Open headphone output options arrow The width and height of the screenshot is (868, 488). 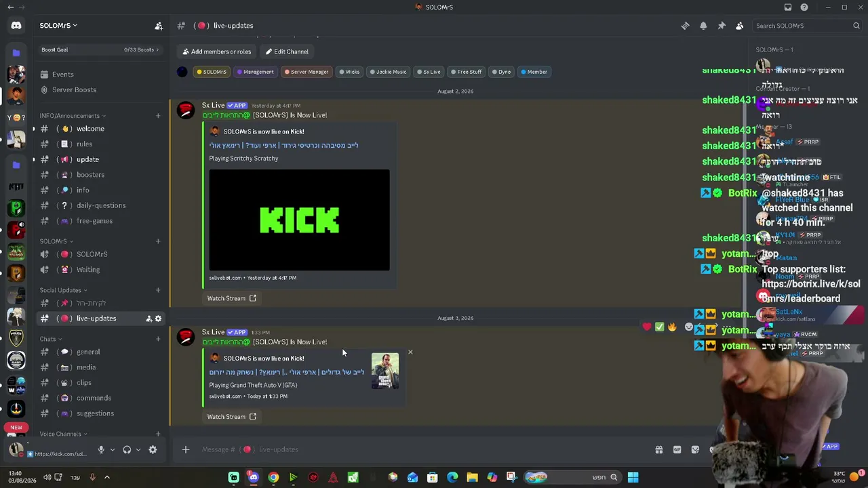pyautogui.click(x=138, y=449)
